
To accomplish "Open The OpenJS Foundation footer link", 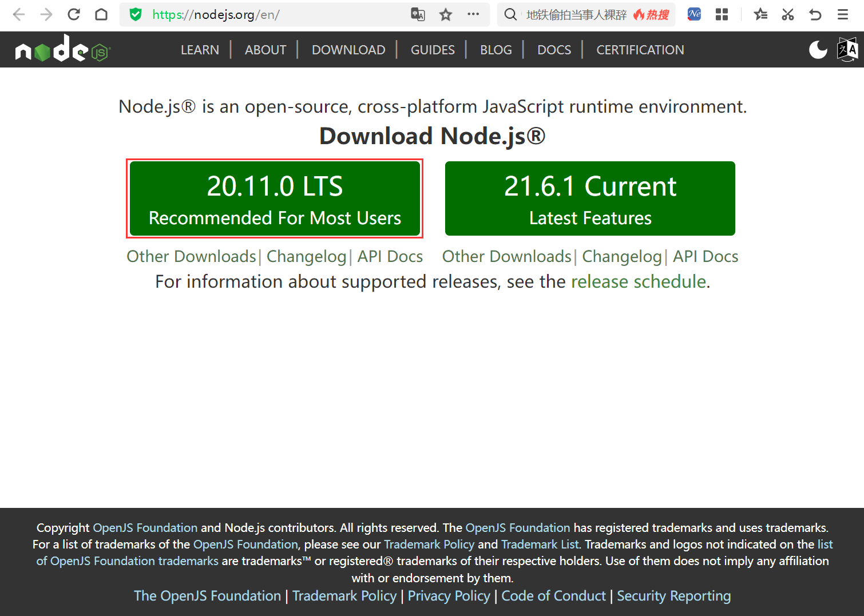I will [x=207, y=595].
